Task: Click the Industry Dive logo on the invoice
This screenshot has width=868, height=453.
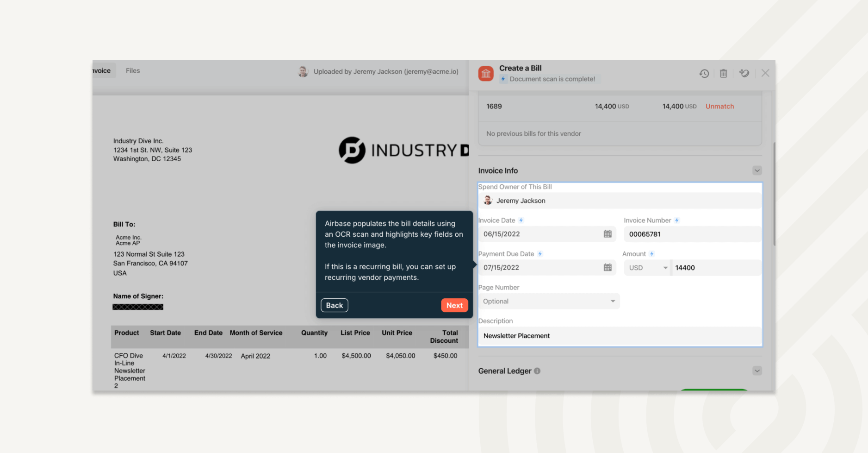Action: [x=403, y=150]
